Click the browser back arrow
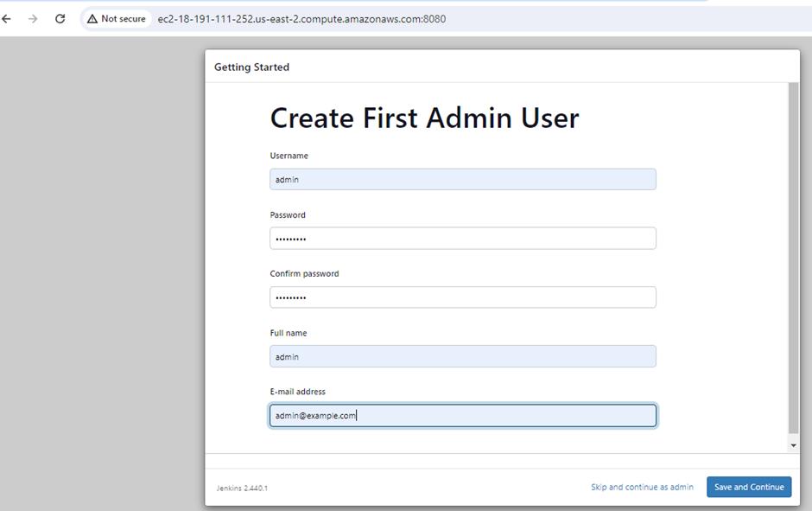This screenshot has width=812, height=511. coord(7,18)
